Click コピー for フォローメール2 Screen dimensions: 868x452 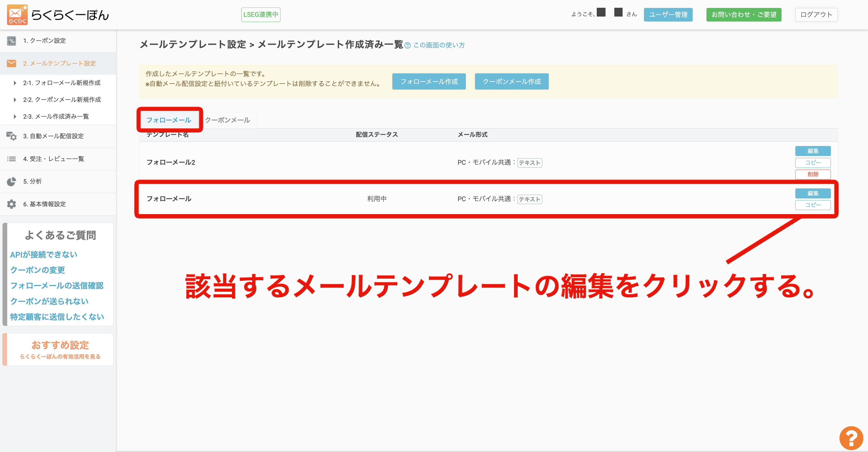[813, 163]
